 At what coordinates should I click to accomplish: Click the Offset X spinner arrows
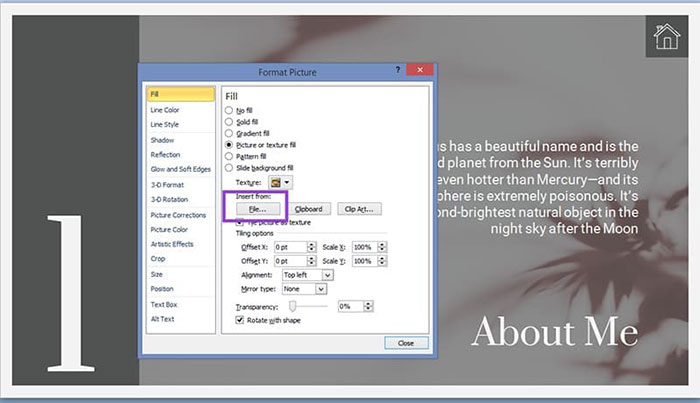(312, 246)
